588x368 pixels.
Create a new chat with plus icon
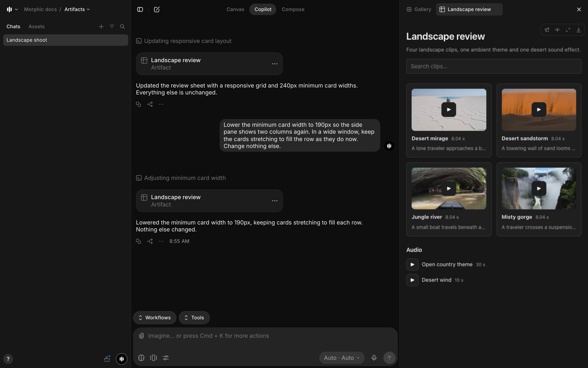tap(101, 27)
